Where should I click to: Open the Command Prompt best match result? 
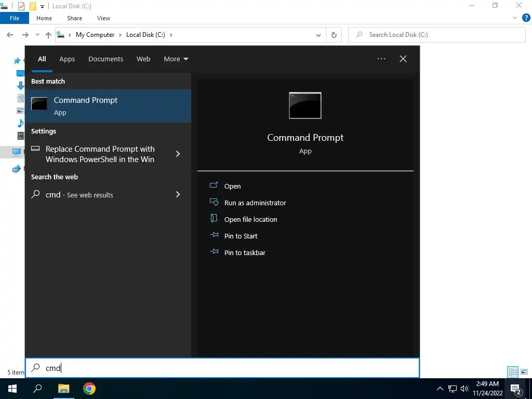click(108, 106)
